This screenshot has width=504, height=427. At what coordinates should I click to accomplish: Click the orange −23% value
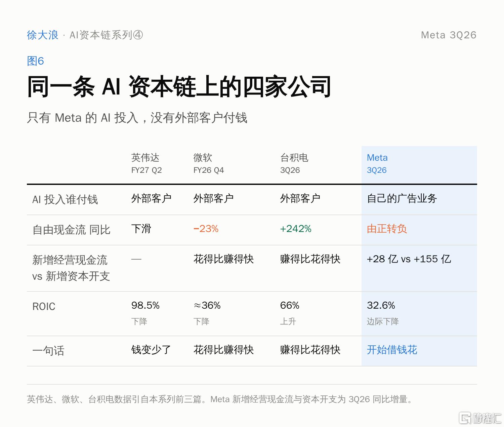coord(206,229)
